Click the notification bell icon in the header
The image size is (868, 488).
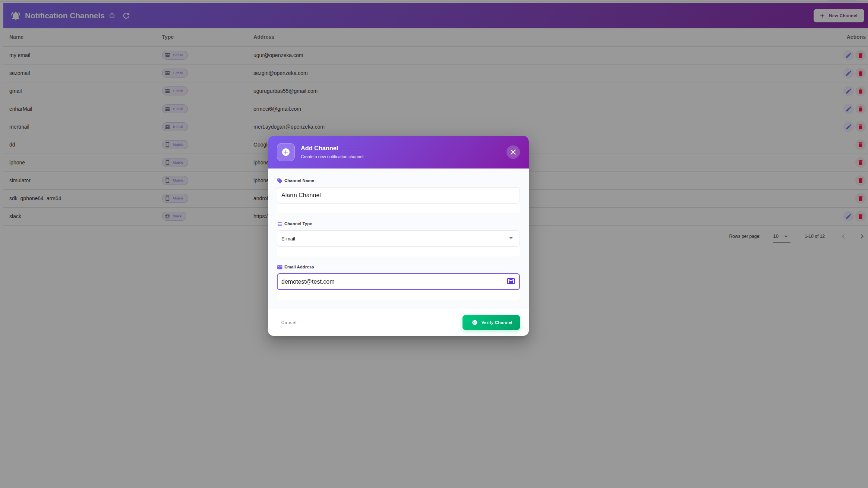(15, 15)
